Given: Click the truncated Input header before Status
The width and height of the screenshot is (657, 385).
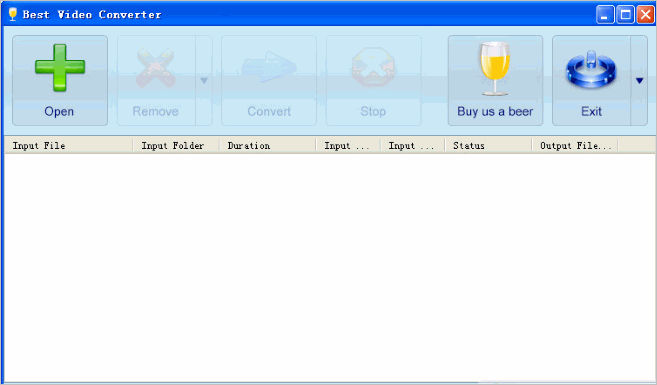Looking at the screenshot, I should click(413, 145).
